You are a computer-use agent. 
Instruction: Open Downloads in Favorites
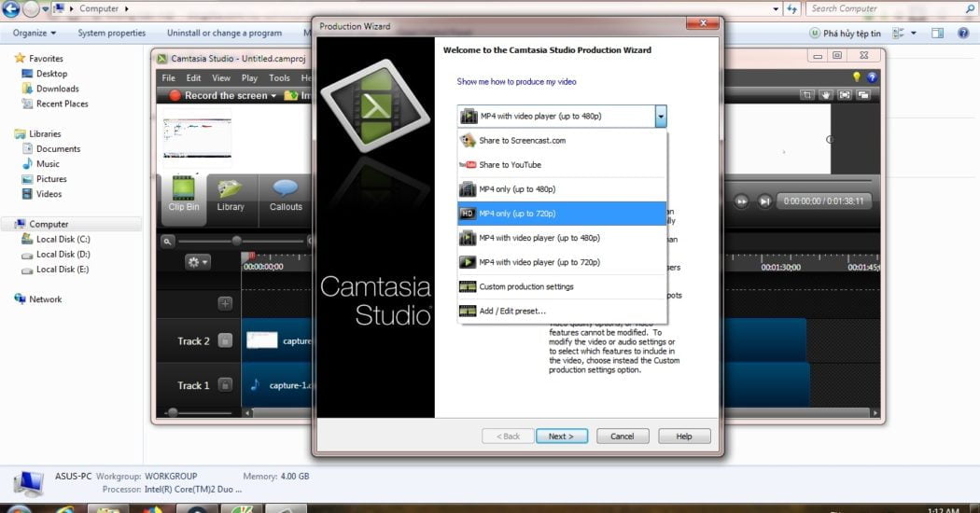pos(58,89)
